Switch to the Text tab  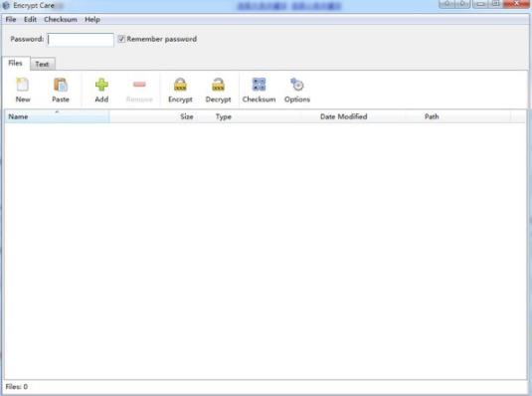coord(43,64)
